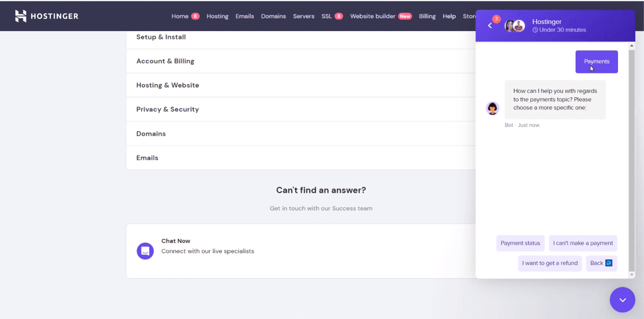Click the chat scrollbar down arrow
The width and height of the screenshot is (644, 319).
(x=632, y=273)
